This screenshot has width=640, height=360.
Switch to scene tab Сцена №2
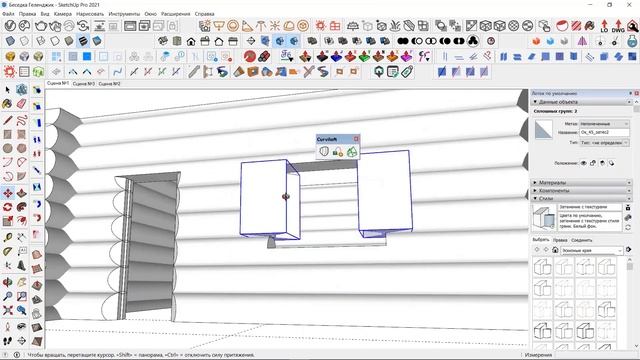click(x=109, y=84)
